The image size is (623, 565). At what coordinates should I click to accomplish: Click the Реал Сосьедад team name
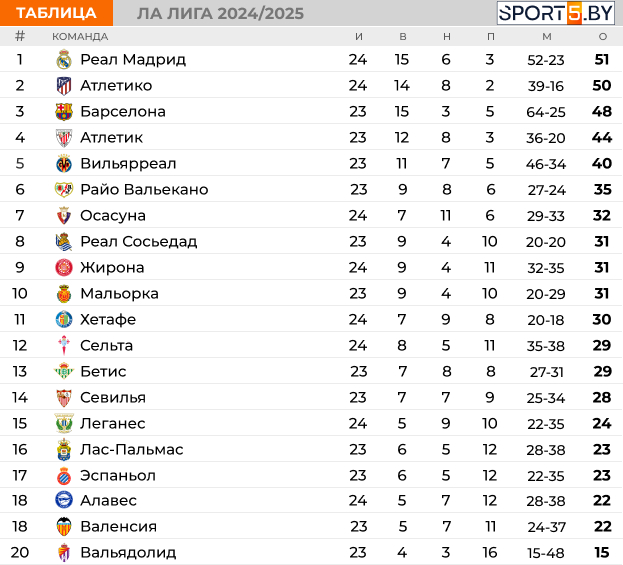[139, 242]
